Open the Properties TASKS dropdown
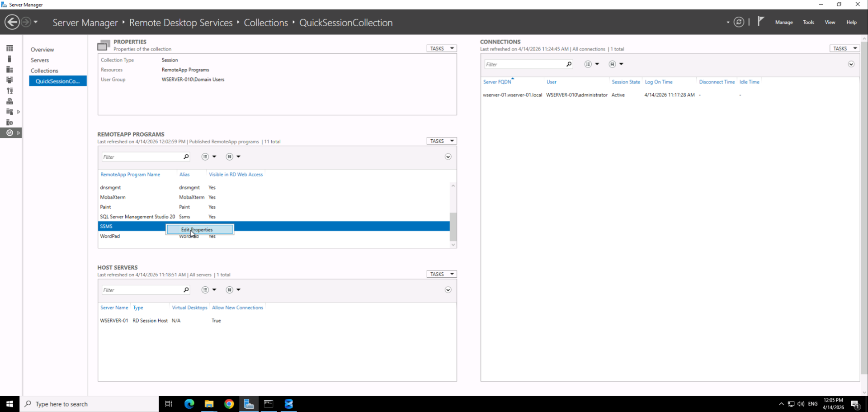 pos(442,48)
